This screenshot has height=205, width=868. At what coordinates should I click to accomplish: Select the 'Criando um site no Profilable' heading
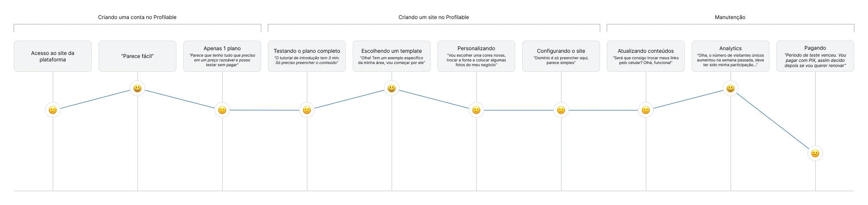click(434, 17)
